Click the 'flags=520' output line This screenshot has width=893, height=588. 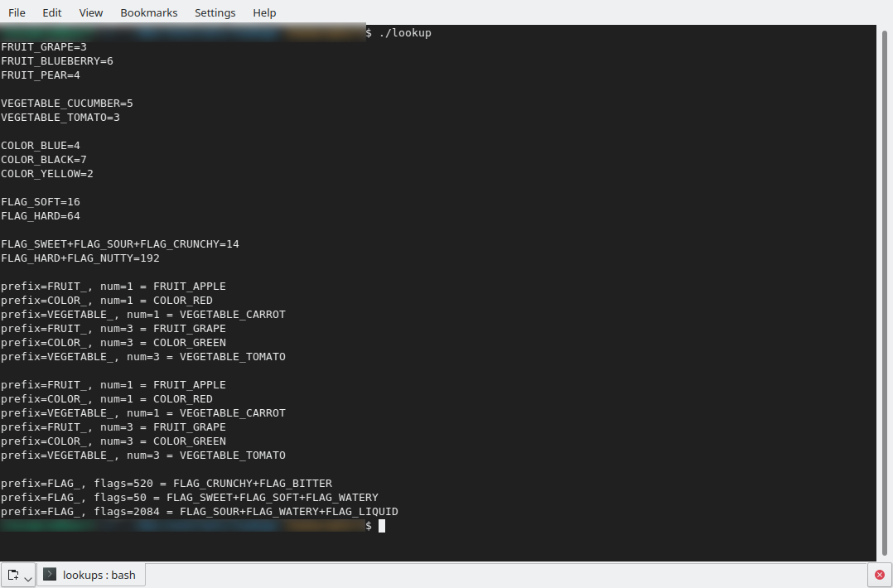pos(167,484)
